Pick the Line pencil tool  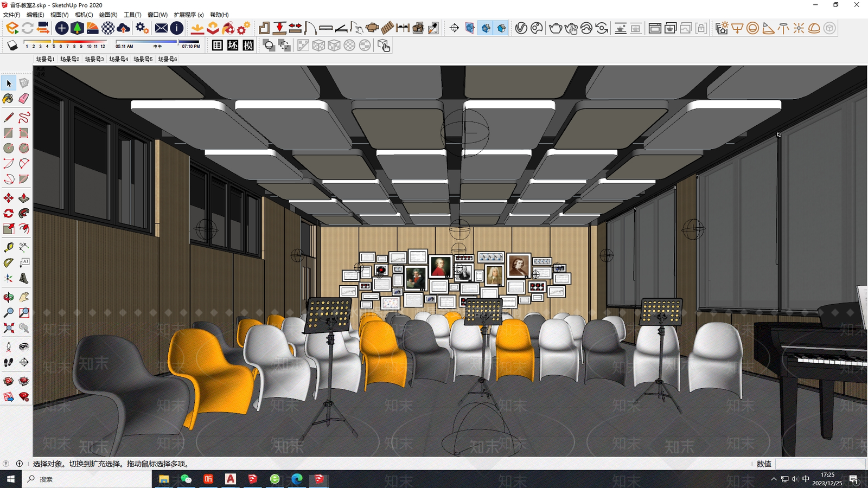[x=8, y=117]
